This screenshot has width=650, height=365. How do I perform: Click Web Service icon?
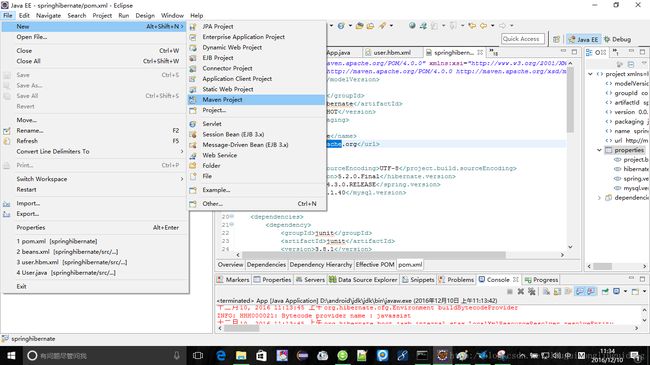tap(193, 155)
